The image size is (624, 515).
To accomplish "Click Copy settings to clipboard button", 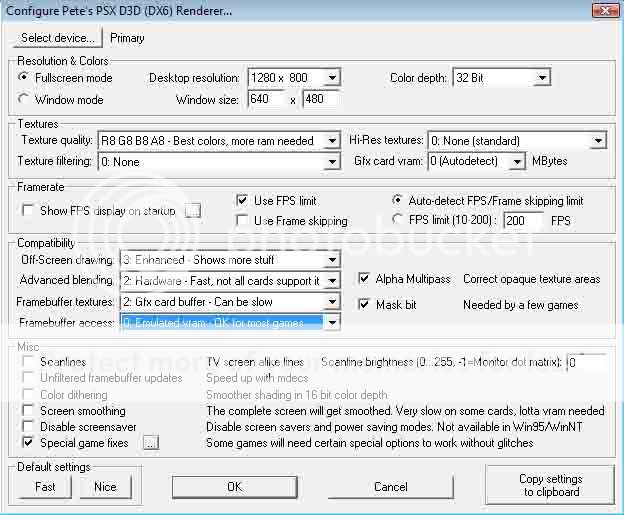I will click(x=551, y=485).
